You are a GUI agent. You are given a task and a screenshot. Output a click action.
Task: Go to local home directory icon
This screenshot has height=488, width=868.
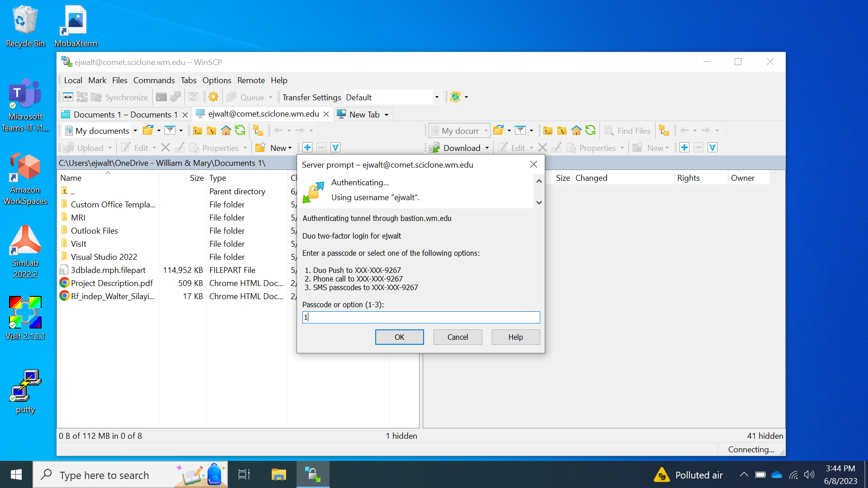(x=226, y=131)
